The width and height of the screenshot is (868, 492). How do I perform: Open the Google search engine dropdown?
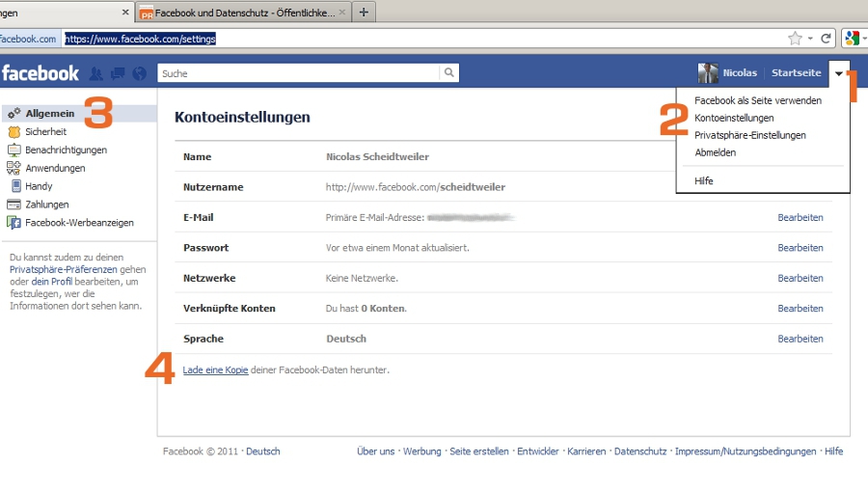[x=854, y=39]
